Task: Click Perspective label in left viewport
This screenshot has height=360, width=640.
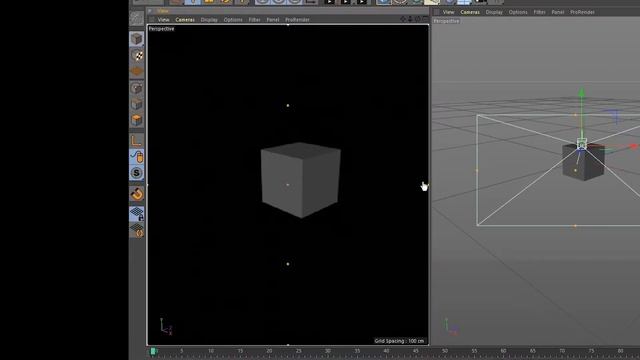Action: (x=161, y=29)
